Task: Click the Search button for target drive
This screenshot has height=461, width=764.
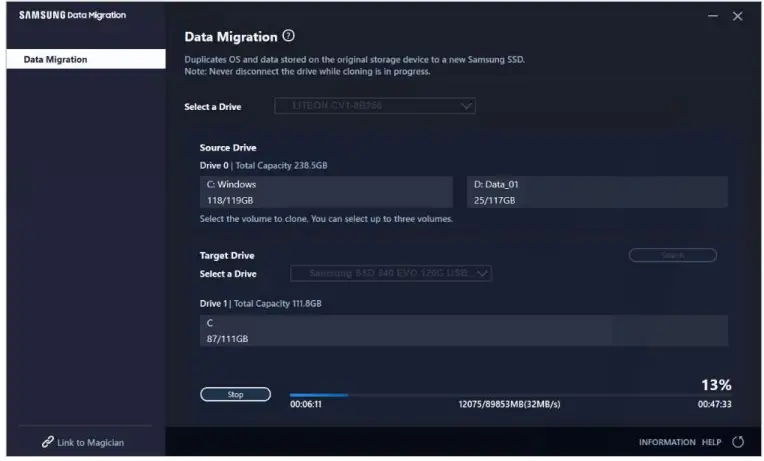Action: pyautogui.click(x=672, y=255)
